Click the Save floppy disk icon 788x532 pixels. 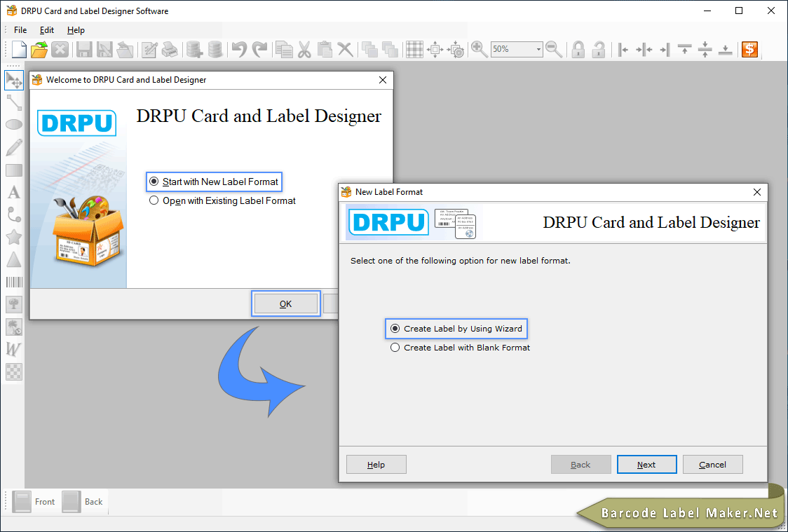click(x=84, y=49)
